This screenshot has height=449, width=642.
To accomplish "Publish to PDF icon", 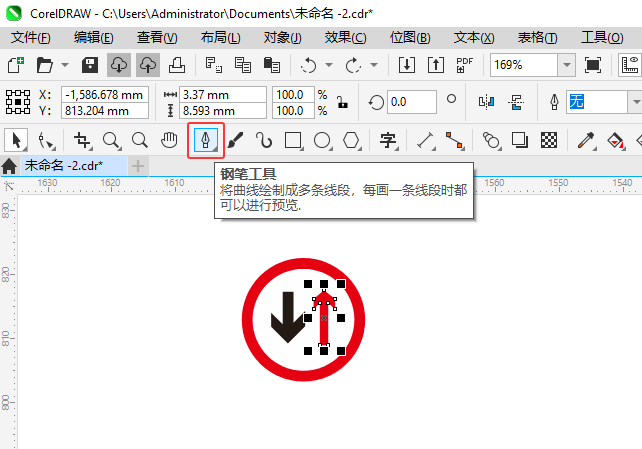I will coord(464,65).
